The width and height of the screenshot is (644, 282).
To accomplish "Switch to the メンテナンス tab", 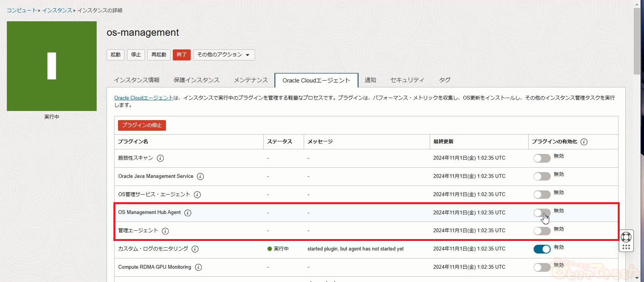I will point(251,80).
